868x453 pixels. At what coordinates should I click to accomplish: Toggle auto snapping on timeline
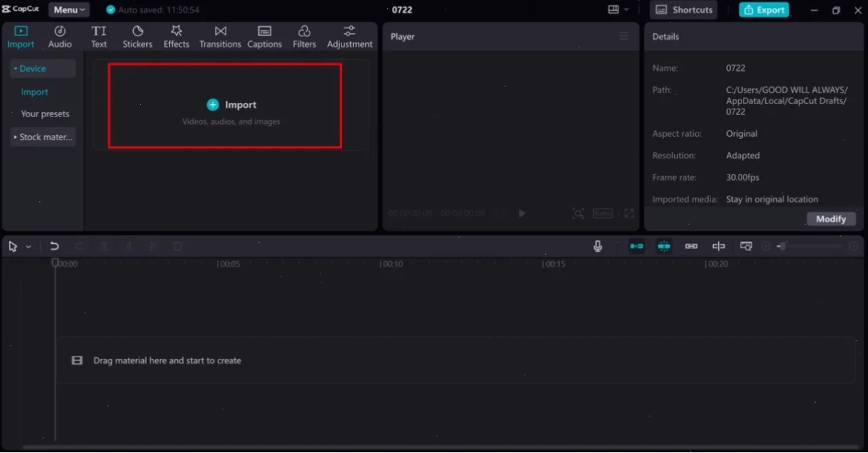click(664, 246)
